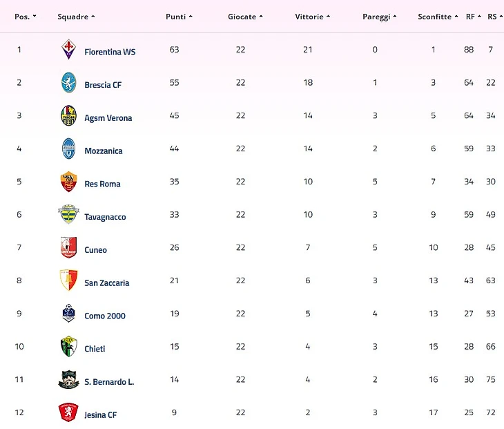Image resolution: width=504 pixels, height=429 pixels.
Task: Open the S. Bernardo L. team link
Action: [109, 382]
